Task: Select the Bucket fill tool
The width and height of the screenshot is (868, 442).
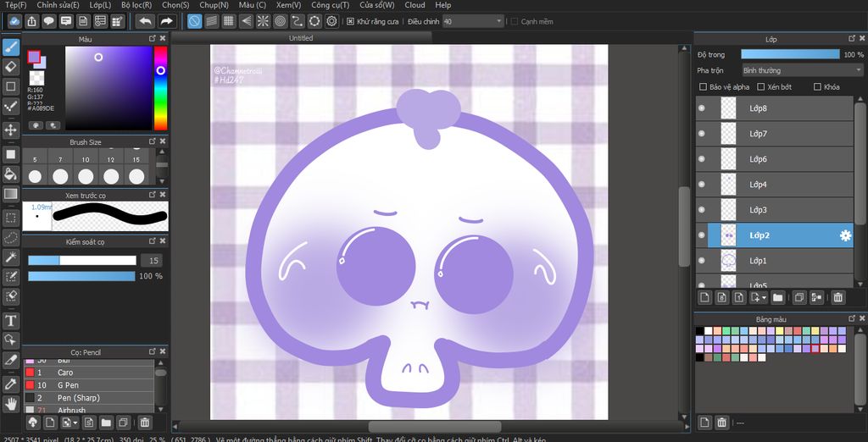Action: 10,174
